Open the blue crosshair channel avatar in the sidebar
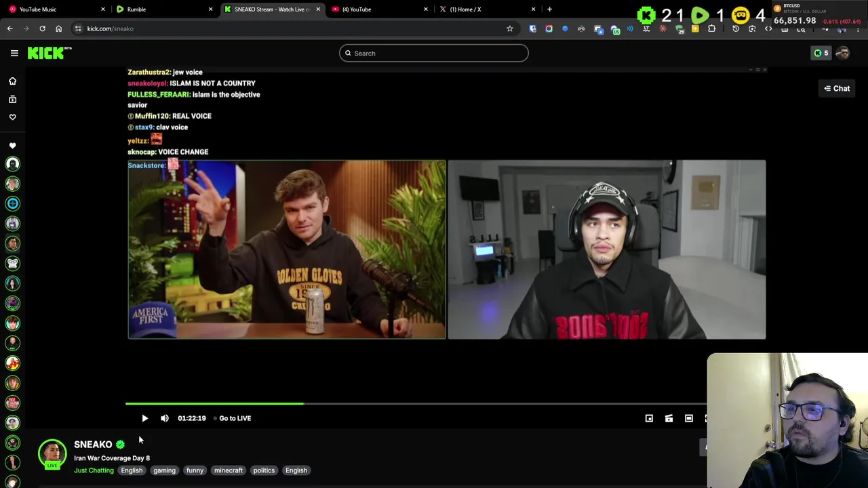Viewport: 868px width, 488px height. point(12,203)
